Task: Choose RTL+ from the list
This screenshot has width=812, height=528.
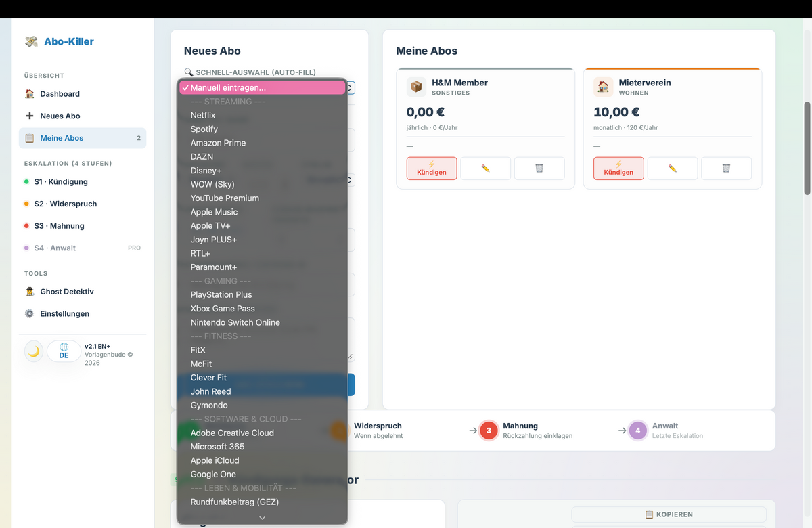Action: click(263, 253)
